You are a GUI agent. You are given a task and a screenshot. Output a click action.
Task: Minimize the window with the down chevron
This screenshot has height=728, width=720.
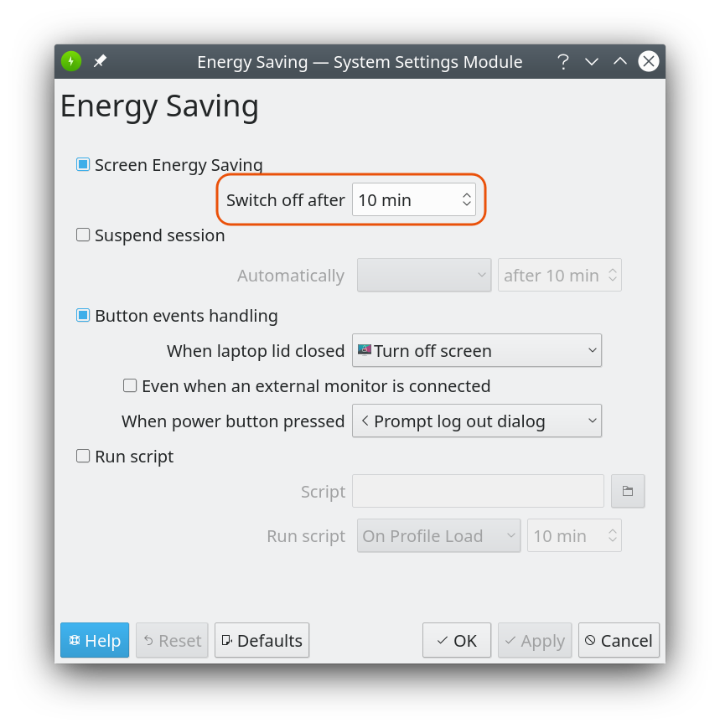point(592,62)
